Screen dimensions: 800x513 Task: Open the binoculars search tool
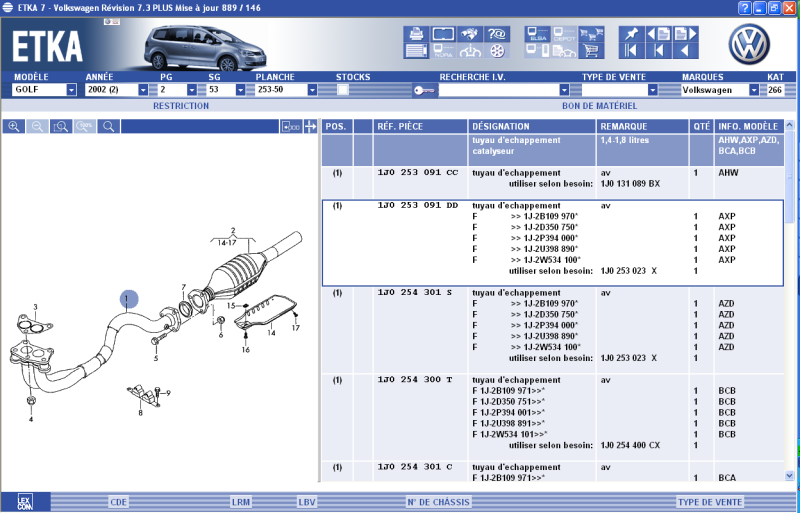coord(469,34)
